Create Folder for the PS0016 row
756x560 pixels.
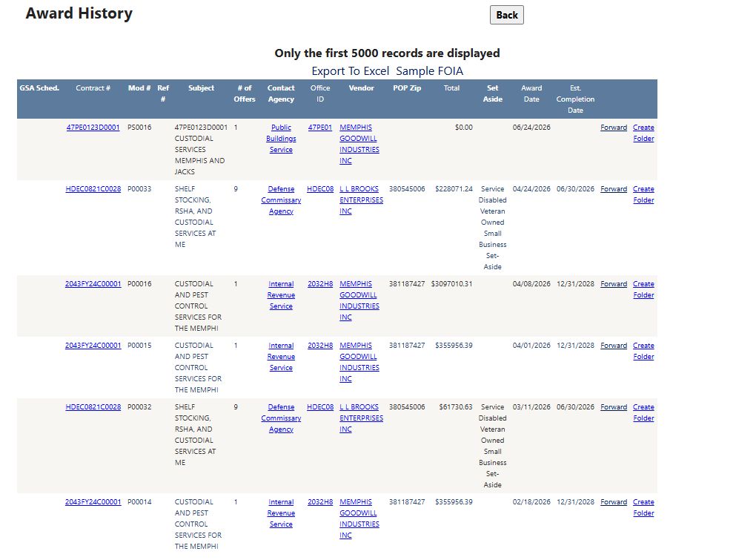pos(643,133)
